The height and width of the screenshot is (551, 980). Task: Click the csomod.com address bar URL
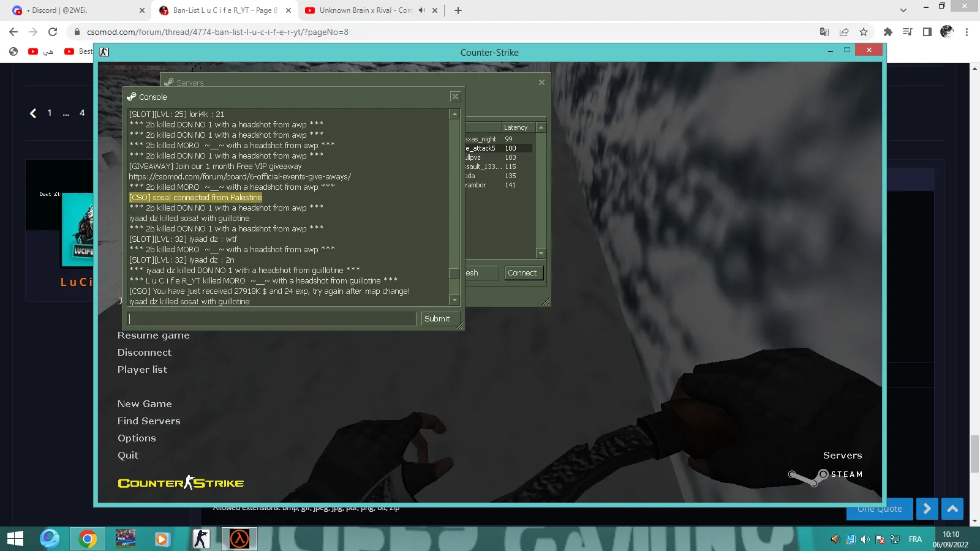[217, 32]
